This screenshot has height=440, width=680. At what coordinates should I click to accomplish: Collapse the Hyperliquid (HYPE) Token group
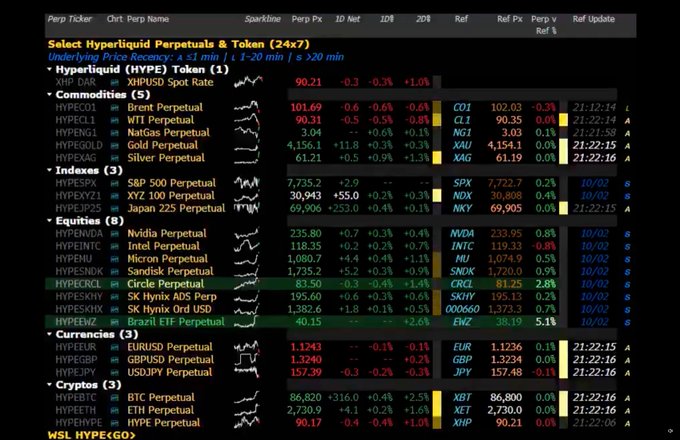pyautogui.click(x=49, y=69)
